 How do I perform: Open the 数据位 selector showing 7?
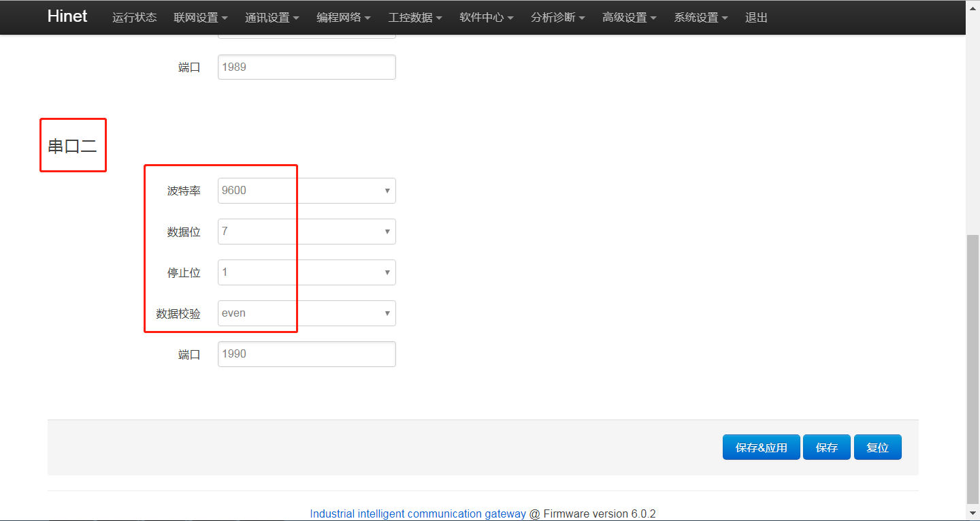pos(306,232)
